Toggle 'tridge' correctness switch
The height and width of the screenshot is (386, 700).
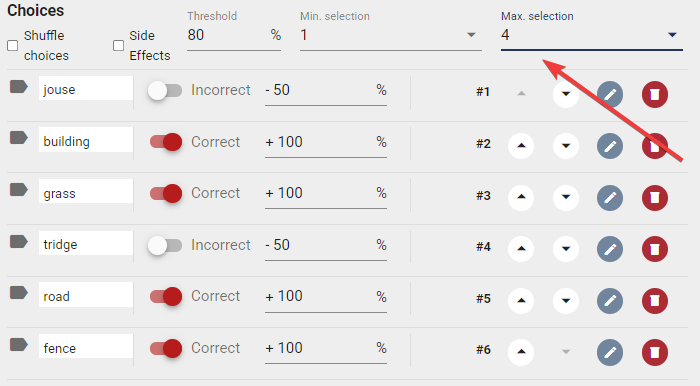165,245
